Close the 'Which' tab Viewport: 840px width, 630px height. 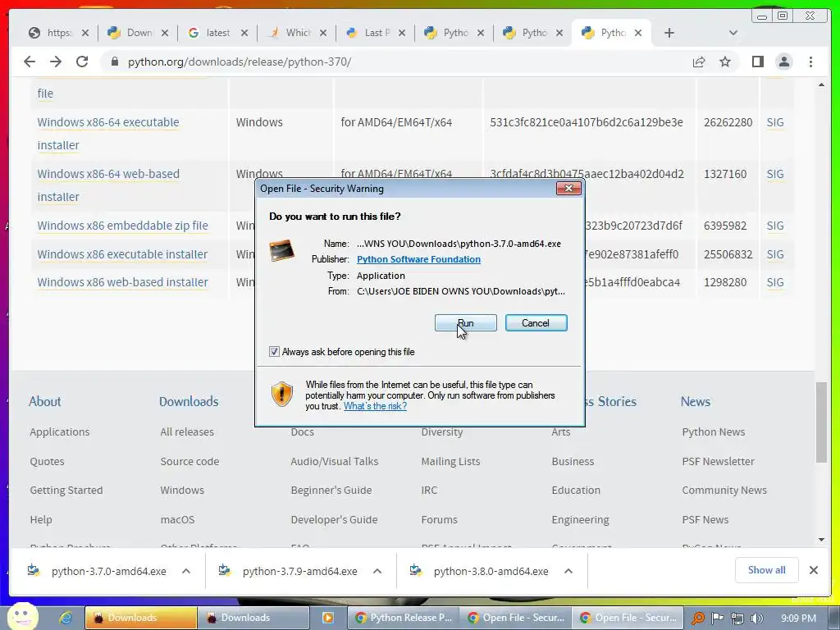coord(323,33)
